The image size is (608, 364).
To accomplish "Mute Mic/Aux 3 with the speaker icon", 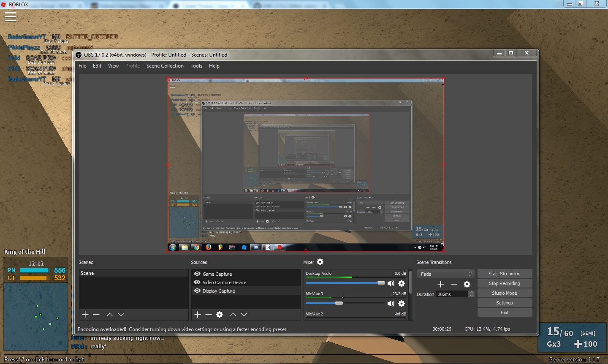I will (x=391, y=304).
